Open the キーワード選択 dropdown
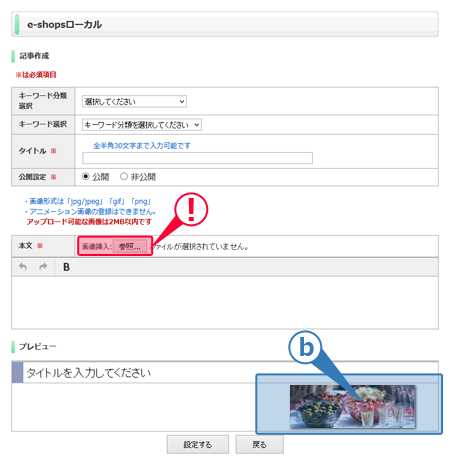The width and height of the screenshot is (450, 465). pos(142,125)
